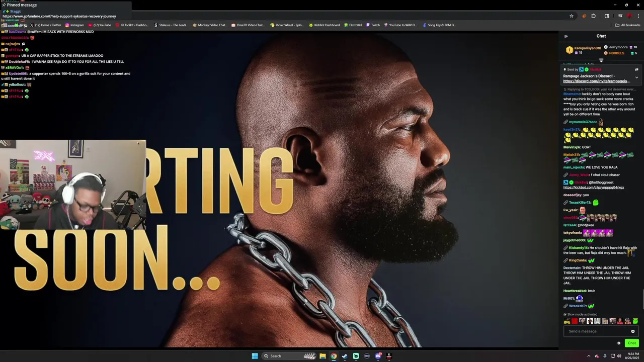Open the emoji picker in message box
644x362 pixels.
pos(633,331)
